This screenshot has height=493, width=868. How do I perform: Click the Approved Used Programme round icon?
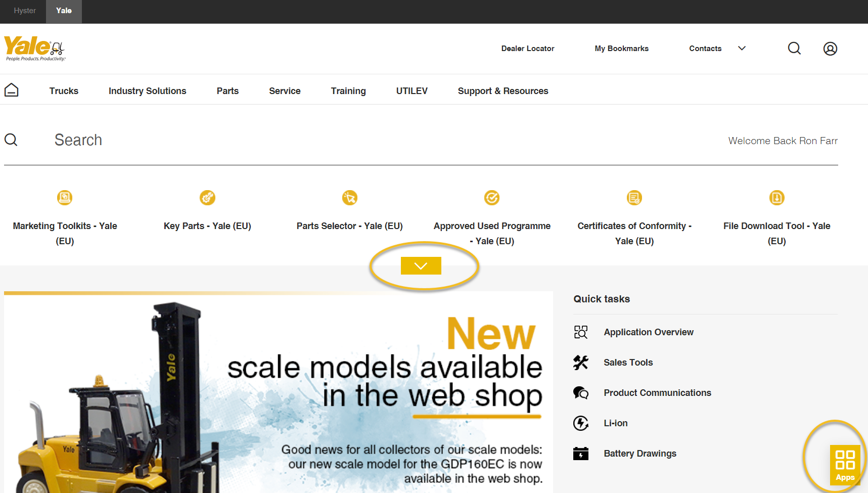coord(492,197)
